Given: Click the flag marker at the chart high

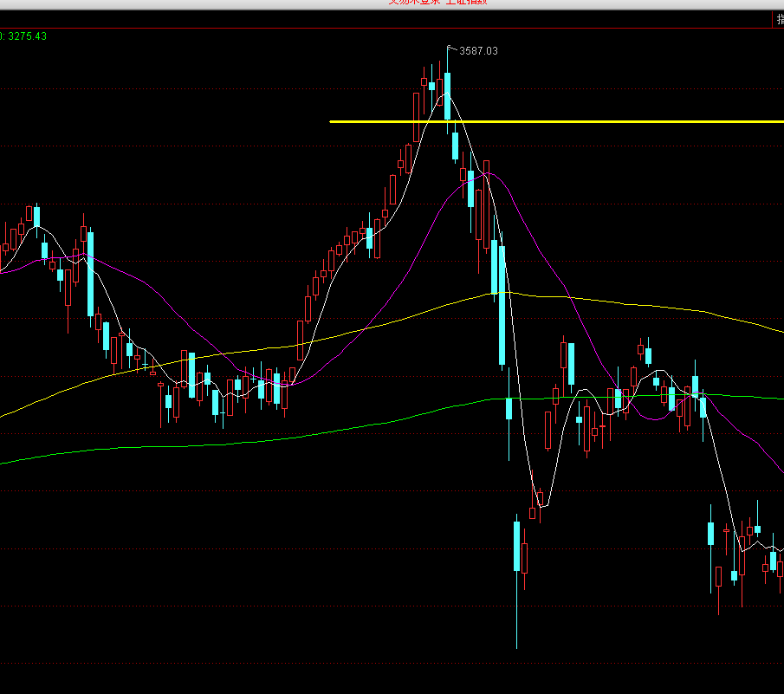Looking at the screenshot, I should [450, 47].
